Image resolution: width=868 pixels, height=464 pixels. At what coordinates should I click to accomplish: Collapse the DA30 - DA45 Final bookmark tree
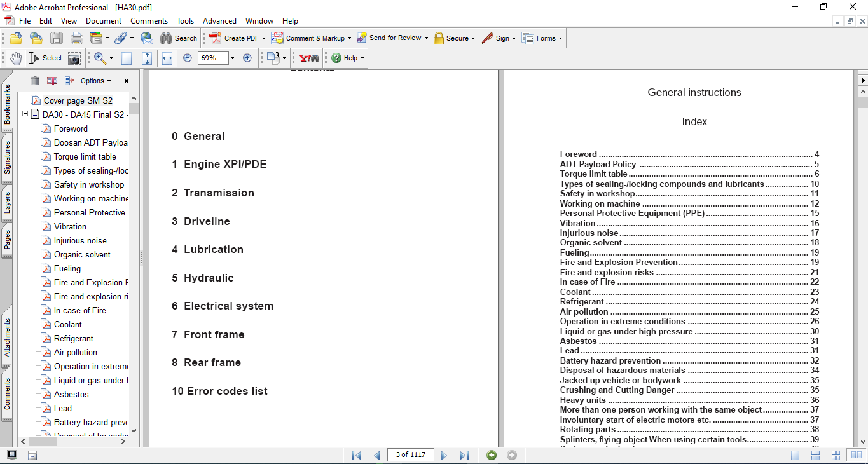click(x=25, y=114)
